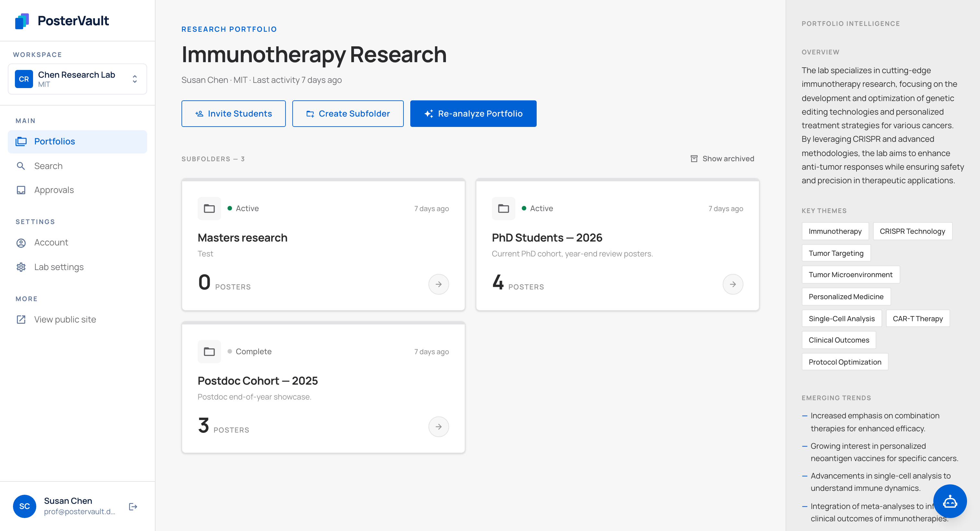This screenshot has width=980, height=531.
Task: Click the Approvals inbox icon
Action: (21, 190)
